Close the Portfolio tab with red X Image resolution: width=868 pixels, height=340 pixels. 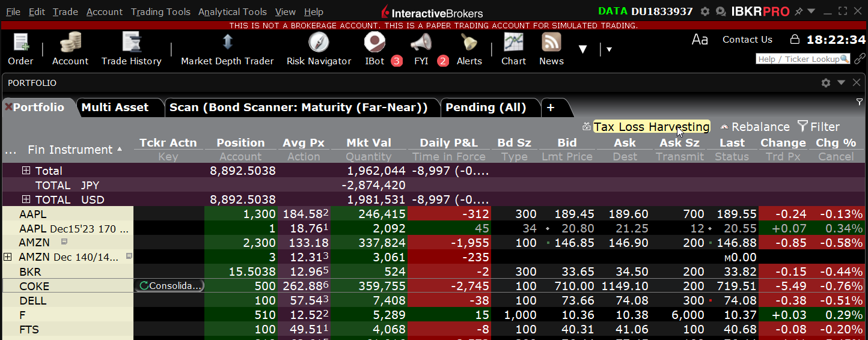point(8,108)
